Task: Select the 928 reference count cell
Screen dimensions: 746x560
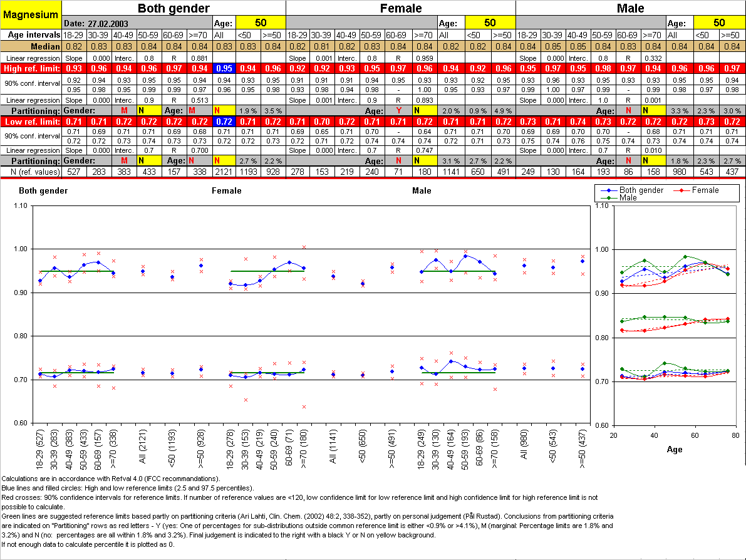Action: [273, 172]
